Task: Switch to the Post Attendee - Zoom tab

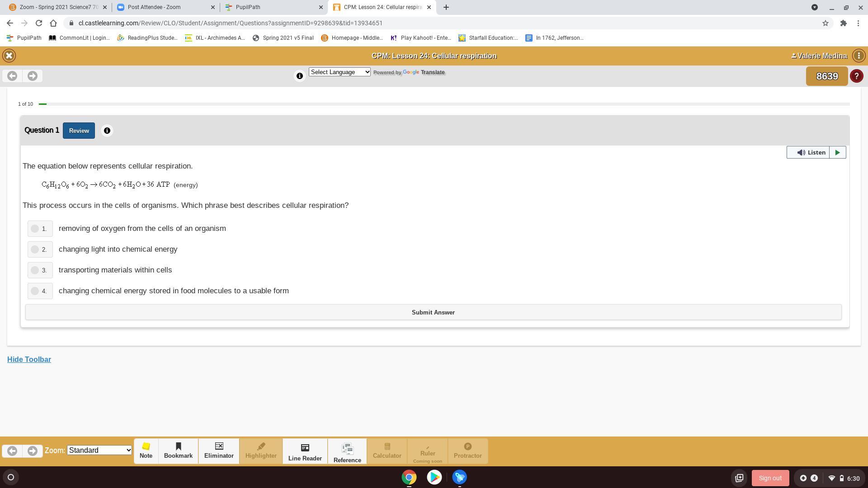Action: pos(165,7)
